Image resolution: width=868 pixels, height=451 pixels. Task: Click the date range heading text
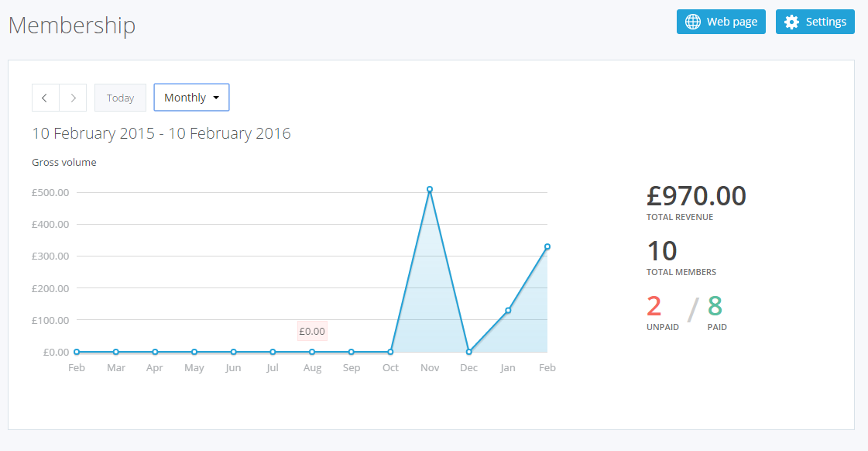coord(161,133)
